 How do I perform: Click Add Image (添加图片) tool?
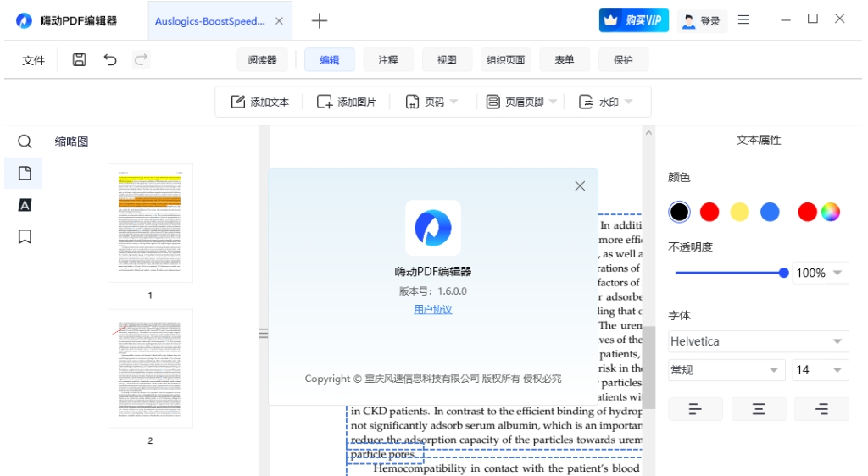coord(346,102)
